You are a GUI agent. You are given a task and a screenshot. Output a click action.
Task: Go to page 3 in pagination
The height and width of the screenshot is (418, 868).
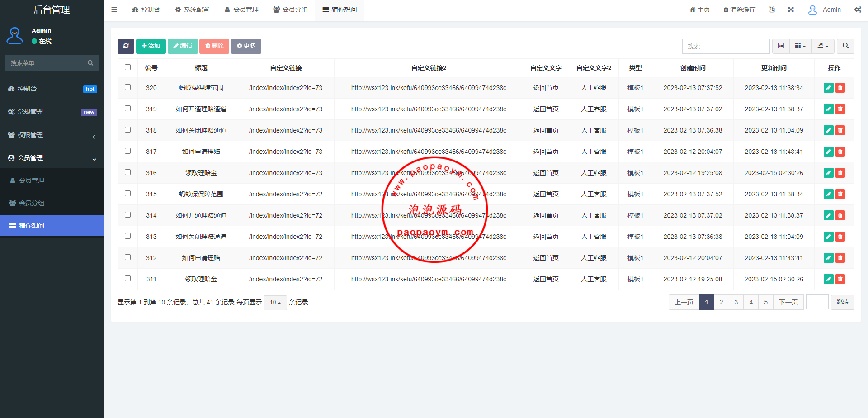(736, 302)
